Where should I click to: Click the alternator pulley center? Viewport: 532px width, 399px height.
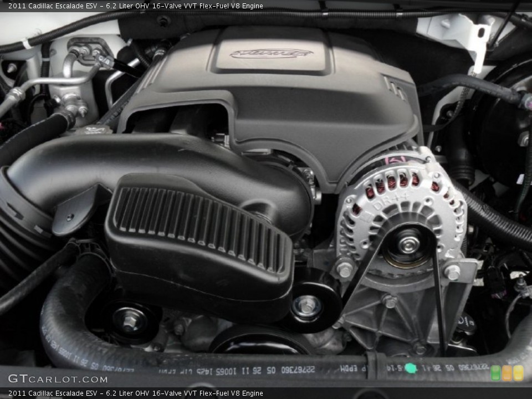(x=409, y=244)
